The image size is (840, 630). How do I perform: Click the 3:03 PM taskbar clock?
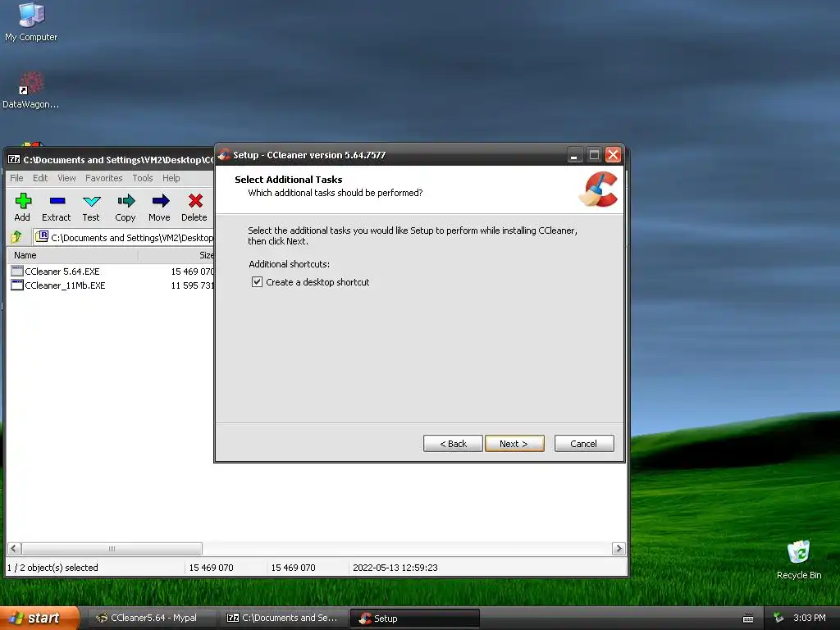click(x=810, y=618)
